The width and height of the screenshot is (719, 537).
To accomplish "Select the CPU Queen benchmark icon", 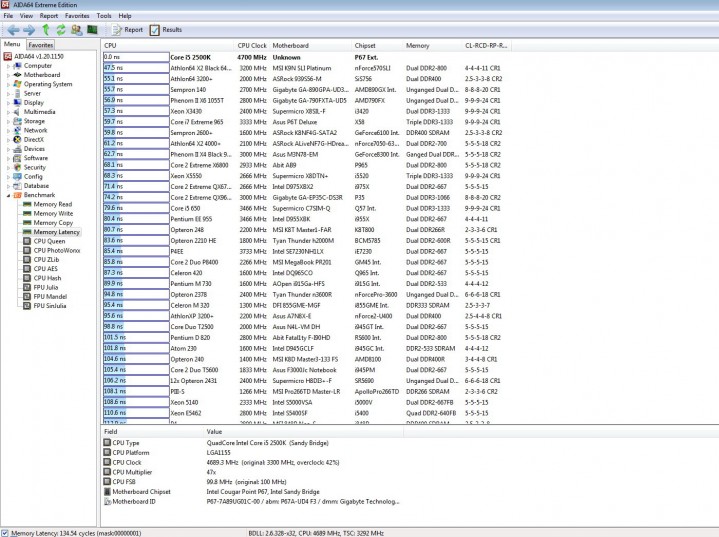I will coord(27,241).
